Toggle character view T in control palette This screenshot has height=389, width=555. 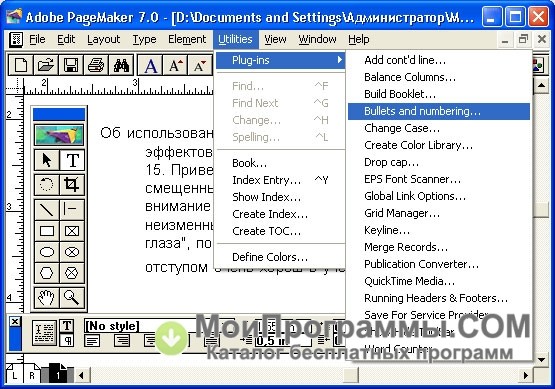(67, 326)
